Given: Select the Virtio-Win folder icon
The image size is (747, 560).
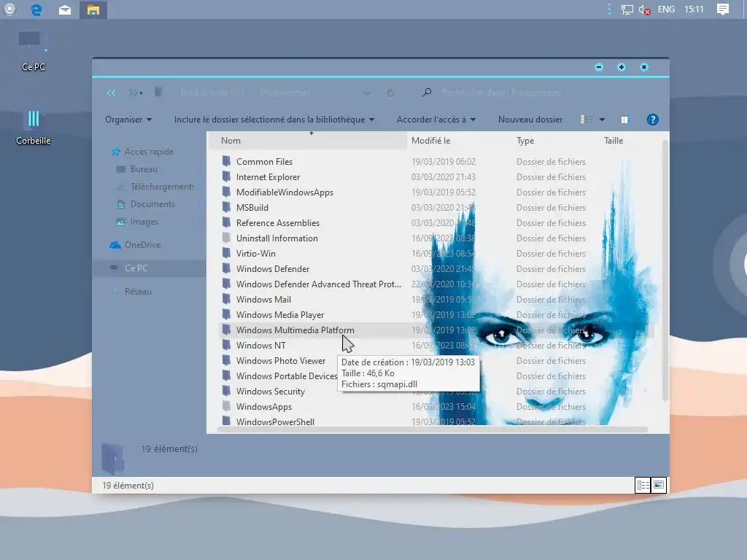Looking at the screenshot, I should [227, 253].
